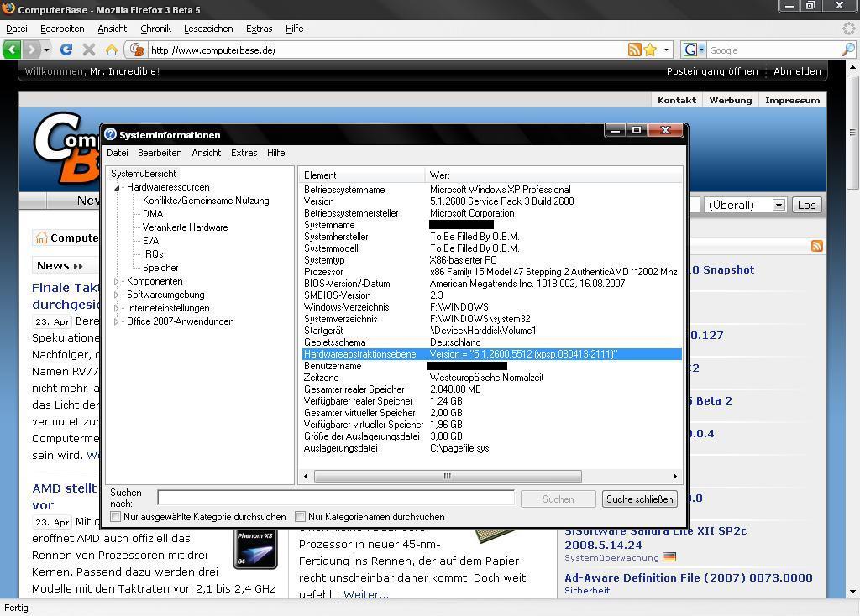Open the Hilfe menu in Systeminformationen
This screenshot has height=616, width=860.
275,153
